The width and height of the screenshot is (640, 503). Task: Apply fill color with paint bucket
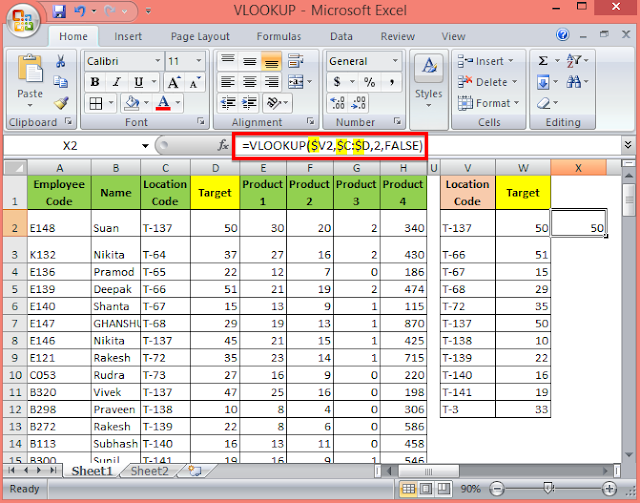pos(132,103)
